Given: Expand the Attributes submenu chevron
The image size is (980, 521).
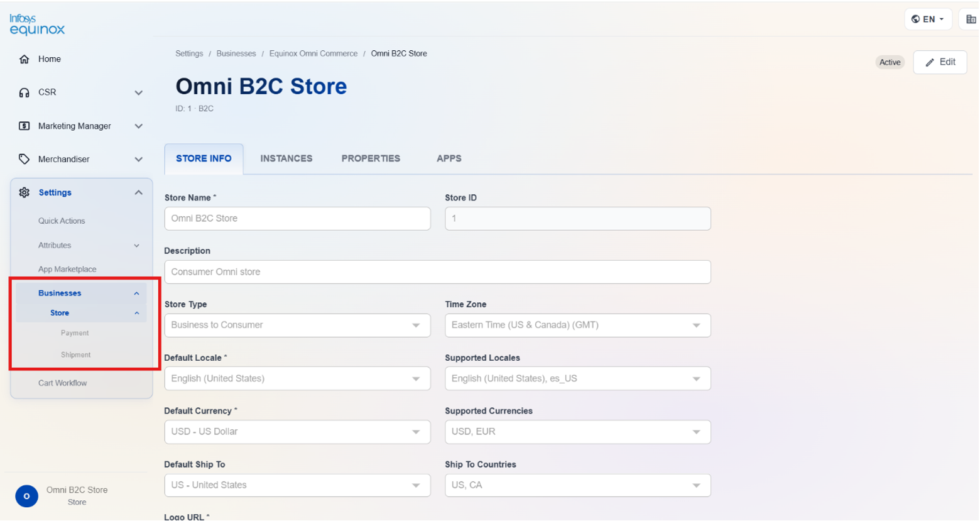Looking at the screenshot, I should (x=136, y=246).
